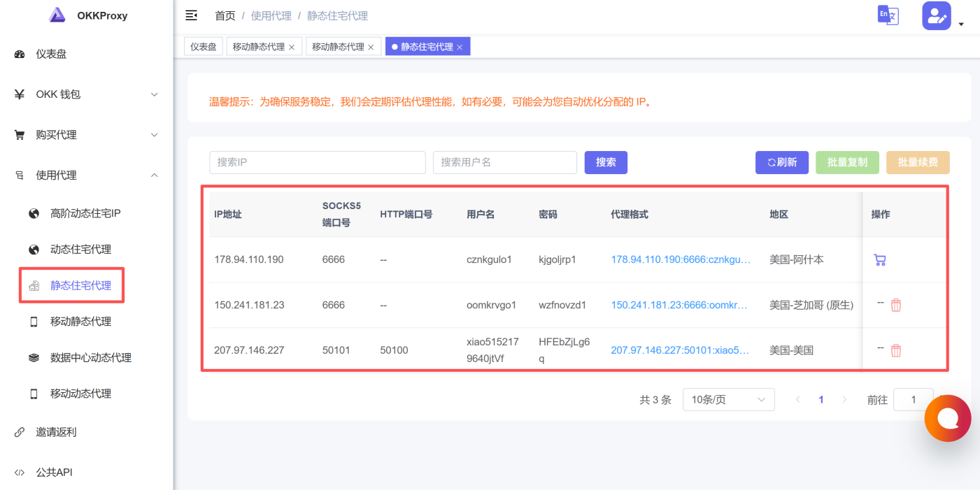Delete the 150.241.181.23 proxy row

point(896,305)
